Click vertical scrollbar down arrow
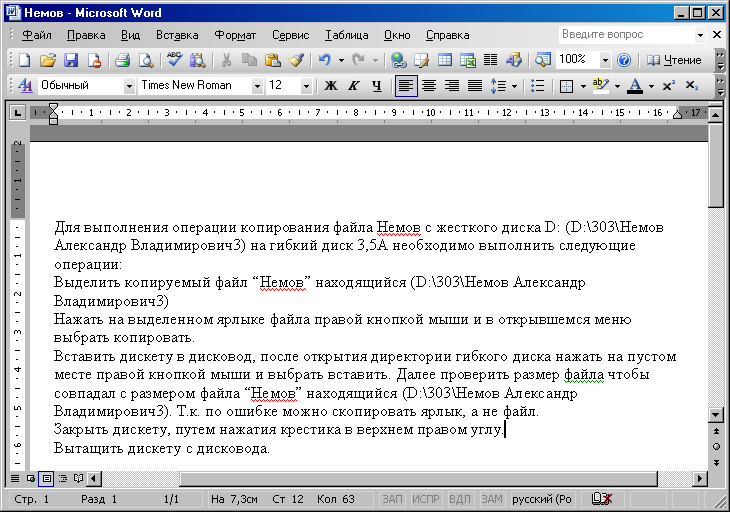 click(x=715, y=414)
